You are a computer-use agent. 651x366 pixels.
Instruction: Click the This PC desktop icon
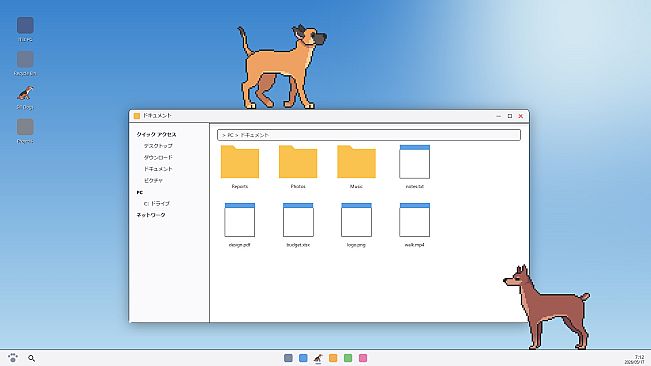[25, 25]
